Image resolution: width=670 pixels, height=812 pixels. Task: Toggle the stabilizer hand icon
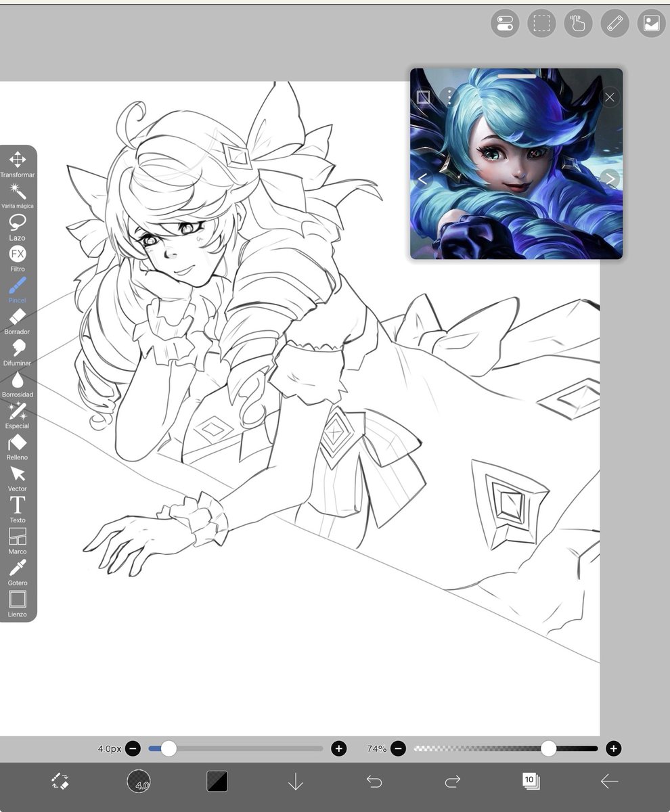click(x=578, y=24)
